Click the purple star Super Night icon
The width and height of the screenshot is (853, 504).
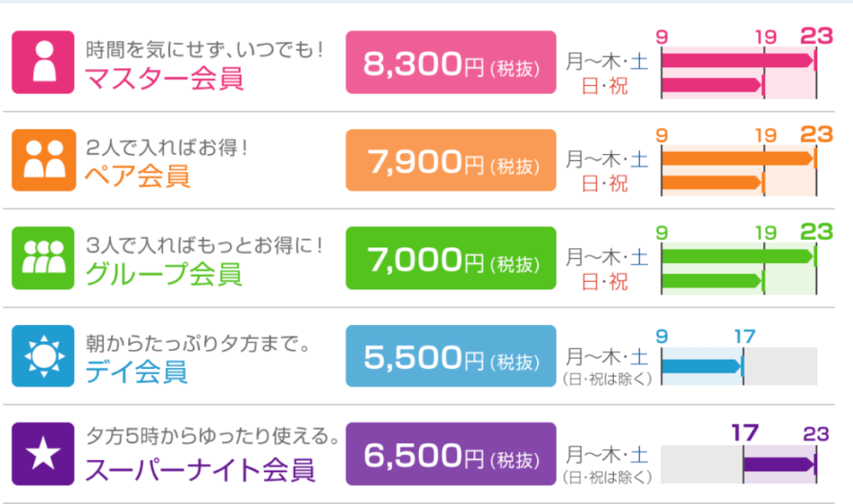click(43, 453)
